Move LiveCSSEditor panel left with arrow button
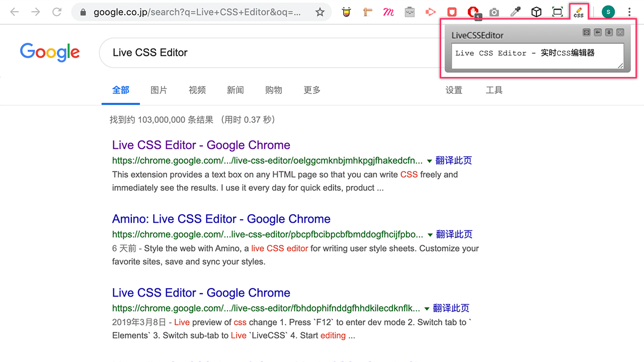644x362 pixels. point(598,33)
